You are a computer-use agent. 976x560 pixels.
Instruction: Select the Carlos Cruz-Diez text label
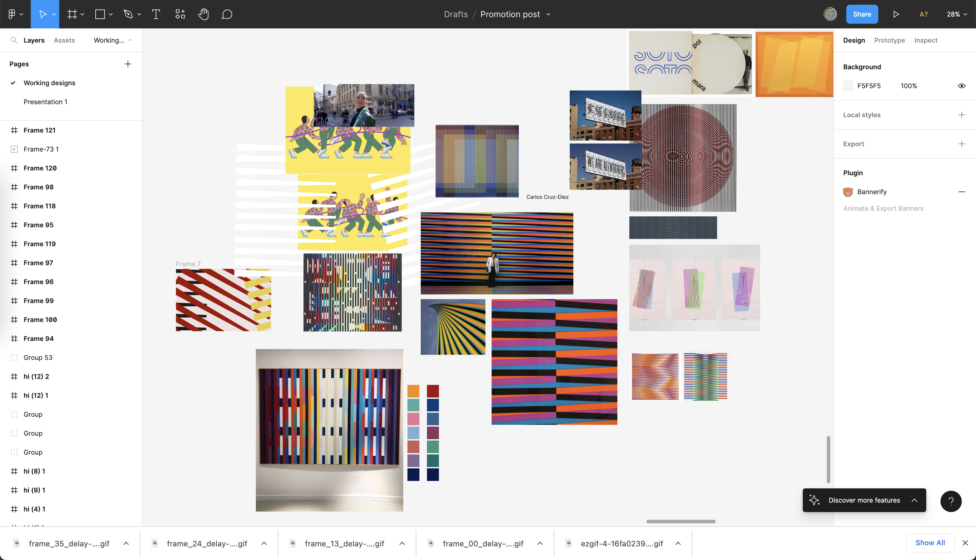point(547,197)
